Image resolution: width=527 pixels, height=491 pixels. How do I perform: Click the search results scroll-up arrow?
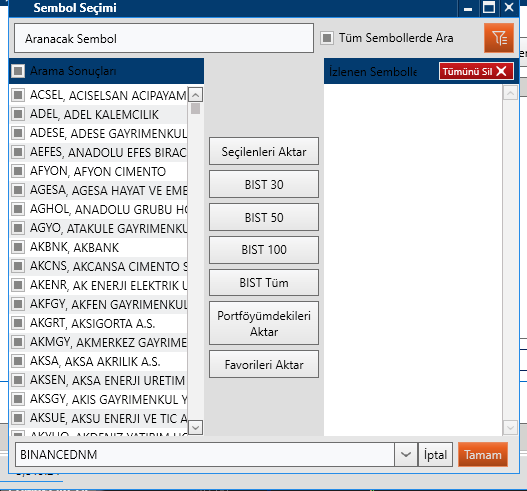pyautogui.click(x=195, y=95)
